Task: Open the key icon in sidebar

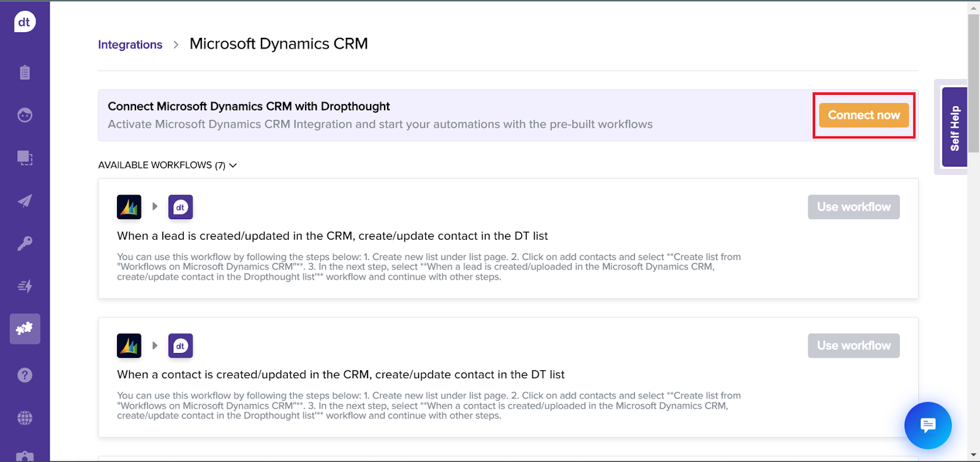Action: tap(24, 244)
